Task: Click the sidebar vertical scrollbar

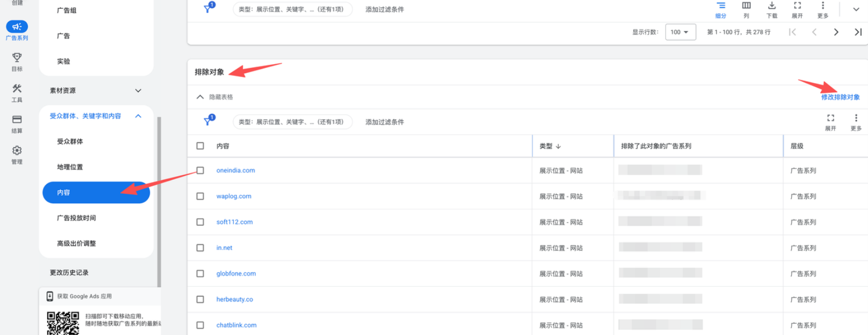Action: pyautogui.click(x=159, y=202)
